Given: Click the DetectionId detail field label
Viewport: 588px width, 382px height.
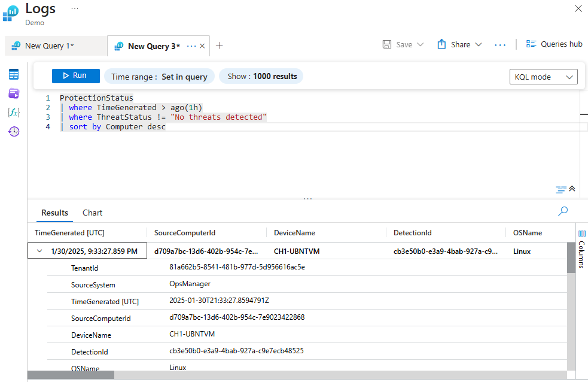Looking at the screenshot, I should (90, 352).
